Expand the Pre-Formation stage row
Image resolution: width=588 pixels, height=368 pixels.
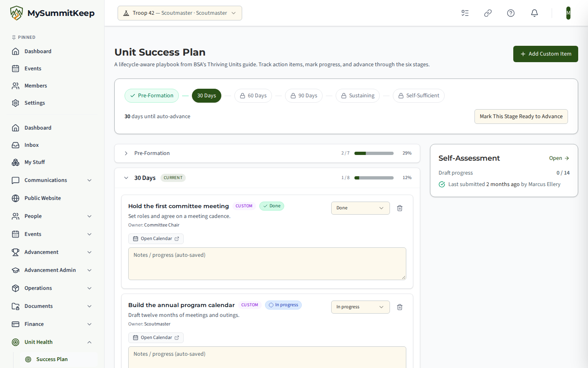267,153
